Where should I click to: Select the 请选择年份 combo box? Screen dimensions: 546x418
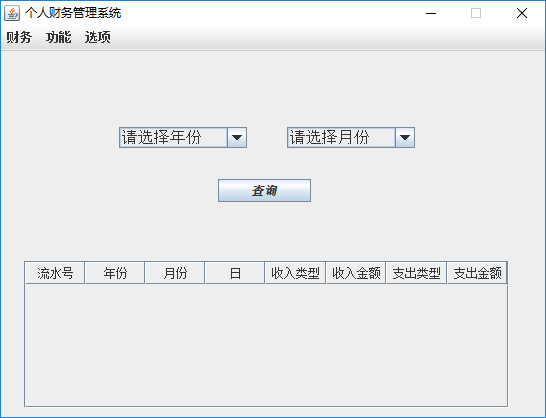coord(183,138)
